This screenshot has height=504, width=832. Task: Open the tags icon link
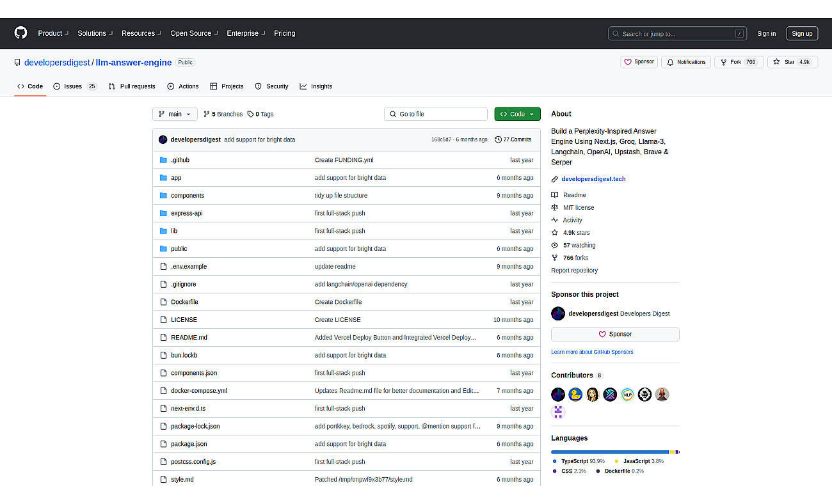point(250,114)
